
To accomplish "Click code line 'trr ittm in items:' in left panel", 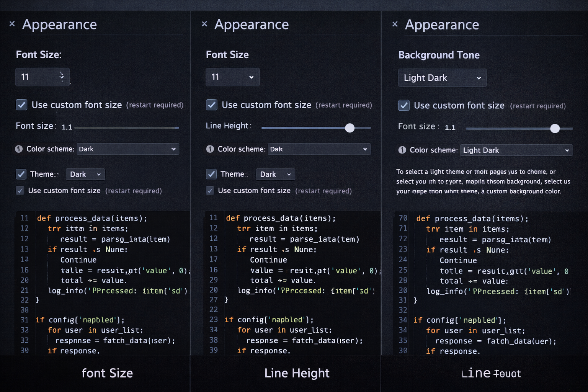I will coord(88,229).
